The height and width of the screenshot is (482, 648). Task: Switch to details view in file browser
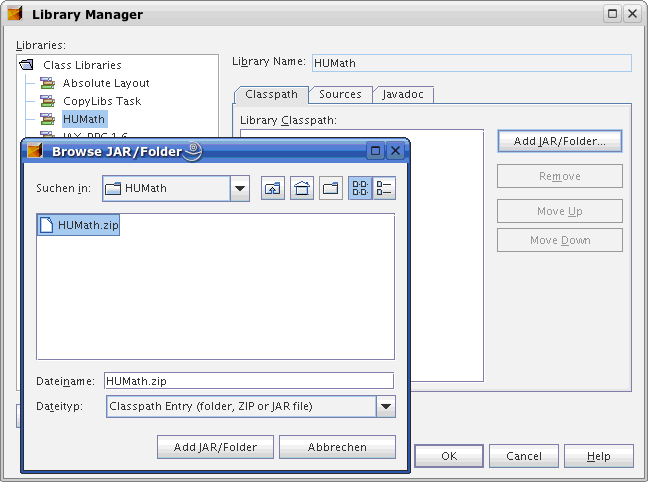tap(384, 189)
